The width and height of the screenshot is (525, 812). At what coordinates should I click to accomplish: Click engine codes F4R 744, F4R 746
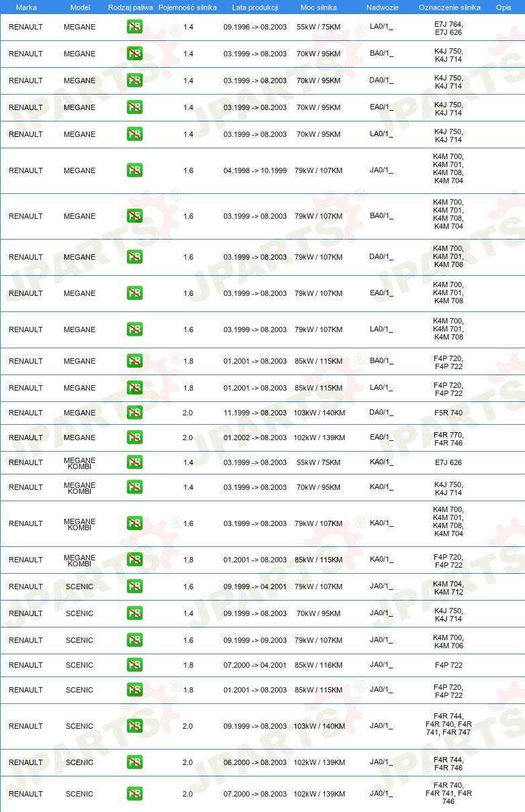pos(448,763)
